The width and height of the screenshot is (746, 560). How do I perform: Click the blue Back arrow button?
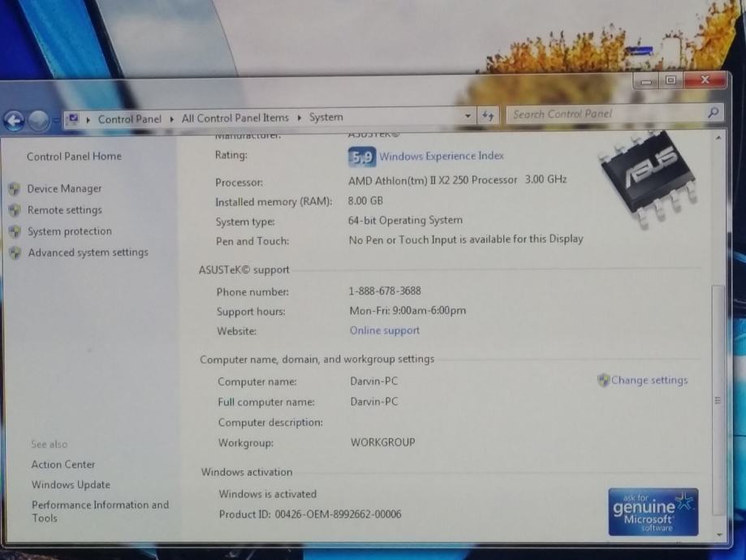[x=15, y=121]
